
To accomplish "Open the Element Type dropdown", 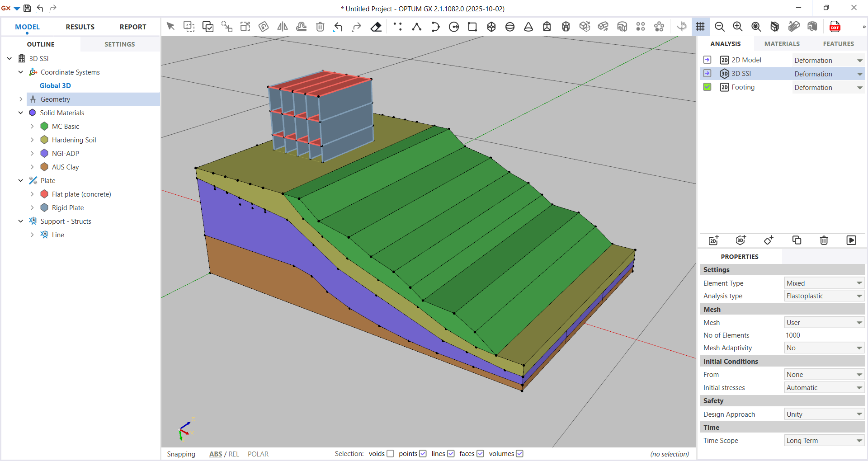I will pyautogui.click(x=824, y=283).
